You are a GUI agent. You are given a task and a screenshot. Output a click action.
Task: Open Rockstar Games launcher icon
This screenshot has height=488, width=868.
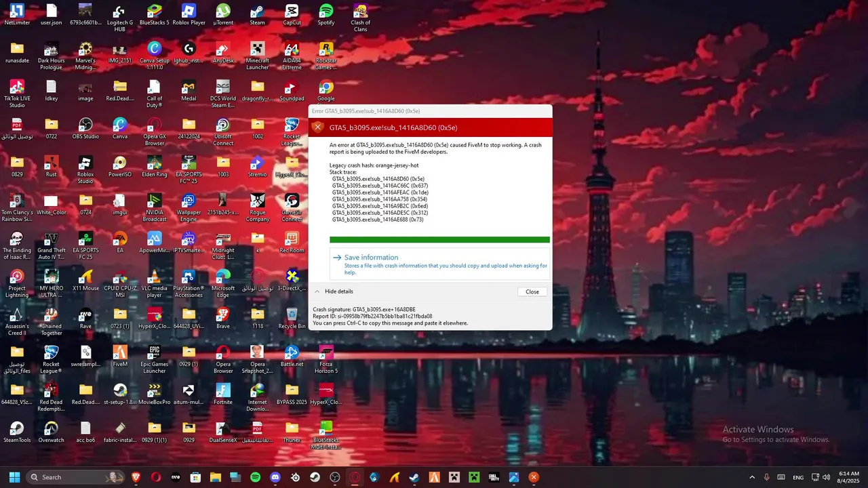coord(326,56)
